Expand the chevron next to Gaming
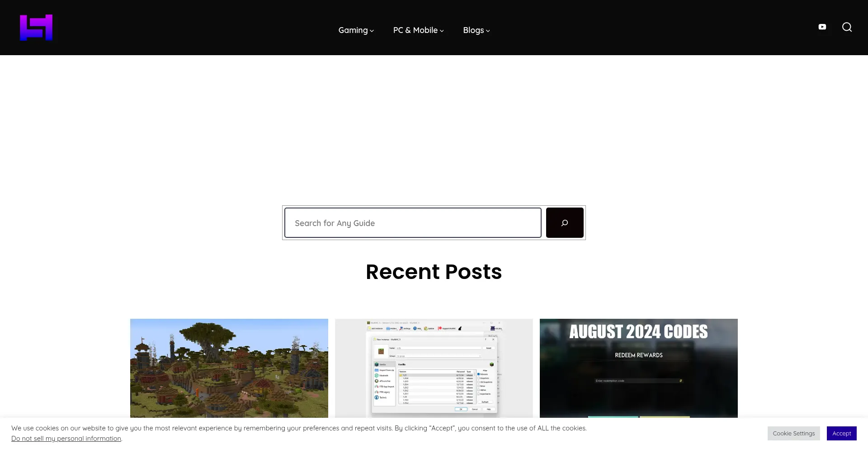This screenshot has height=449, width=868. point(372,31)
